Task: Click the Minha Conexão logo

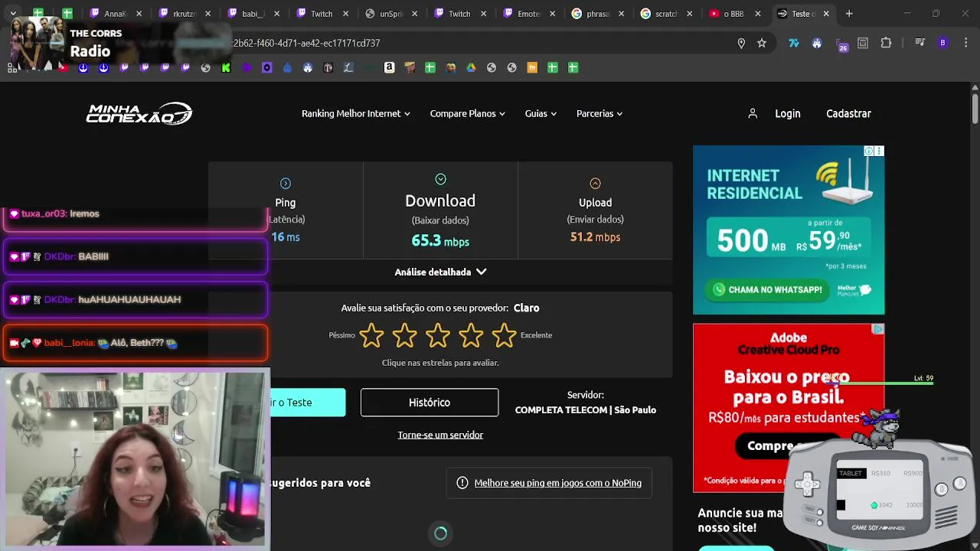Action: (139, 113)
